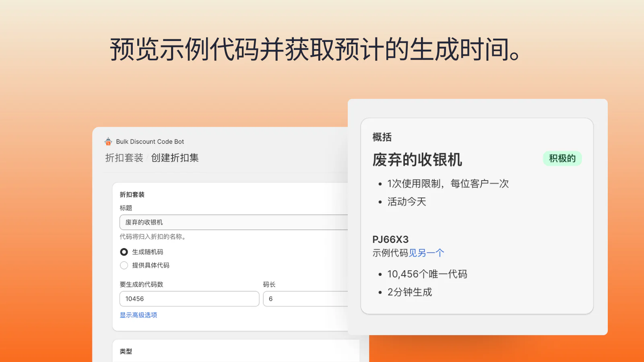Click the Bulk Discount Code Bot app icon
Viewport: 644px width, 362px height.
click(x=108, y=142)
